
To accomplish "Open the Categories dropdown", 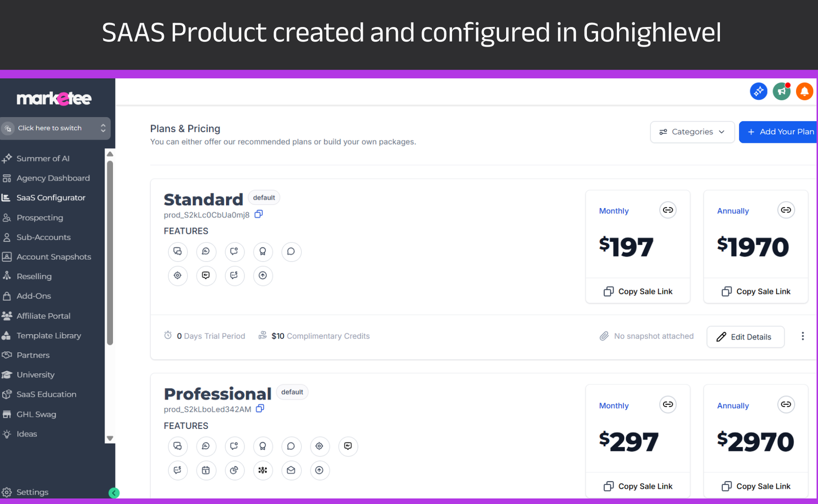I will [692, 132].
